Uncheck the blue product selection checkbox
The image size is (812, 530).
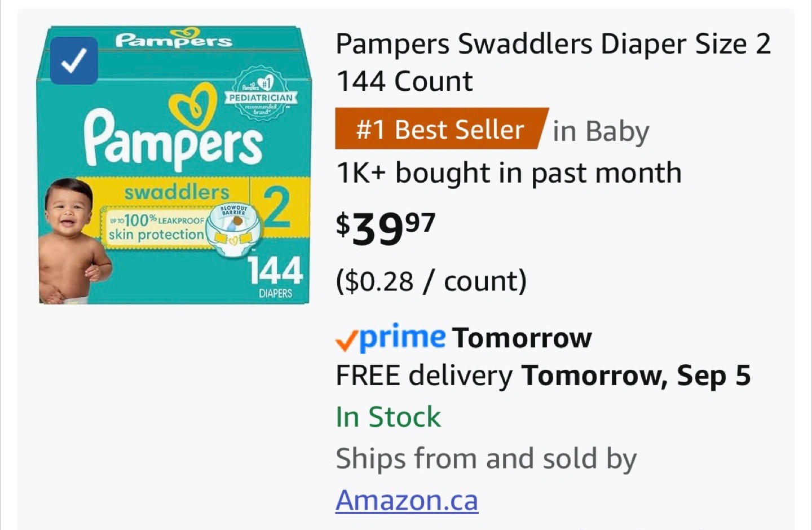(74, 61)
